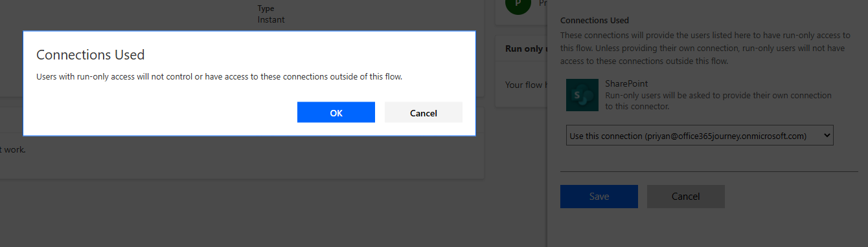
Task: Click the Connections Used panel heading
Action: (x=595, y=21)
